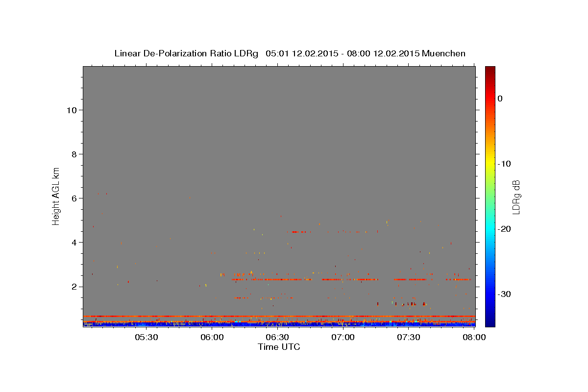Click the 07:00 time tick label
588x392 pixels.
click(x=343, y=338)
